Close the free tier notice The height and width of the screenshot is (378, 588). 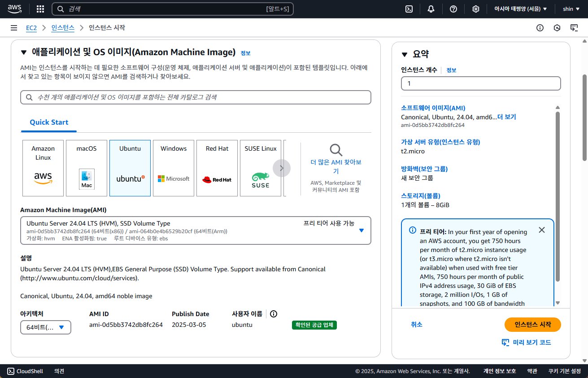[x=542, y=230]
